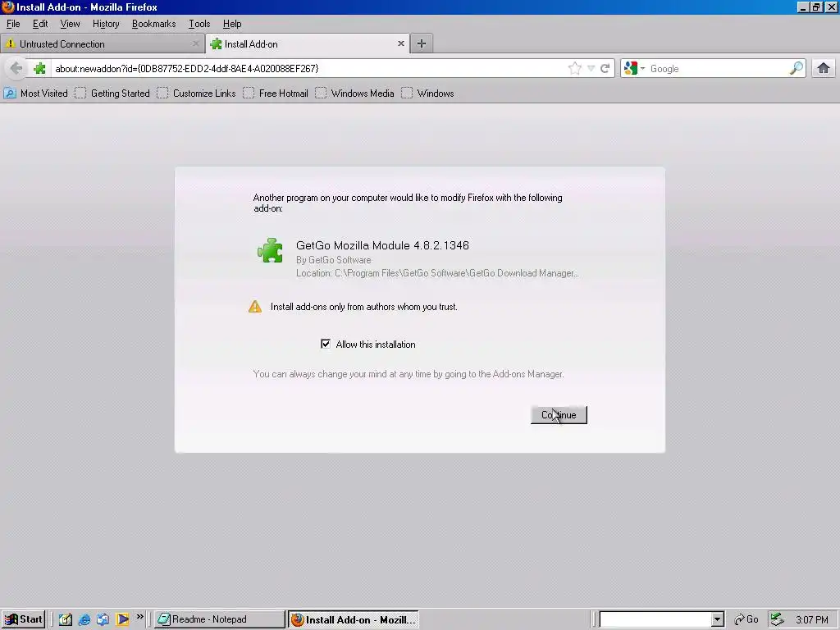
Task: Launch Internet Explorer from quick launch
Action: 84,619
